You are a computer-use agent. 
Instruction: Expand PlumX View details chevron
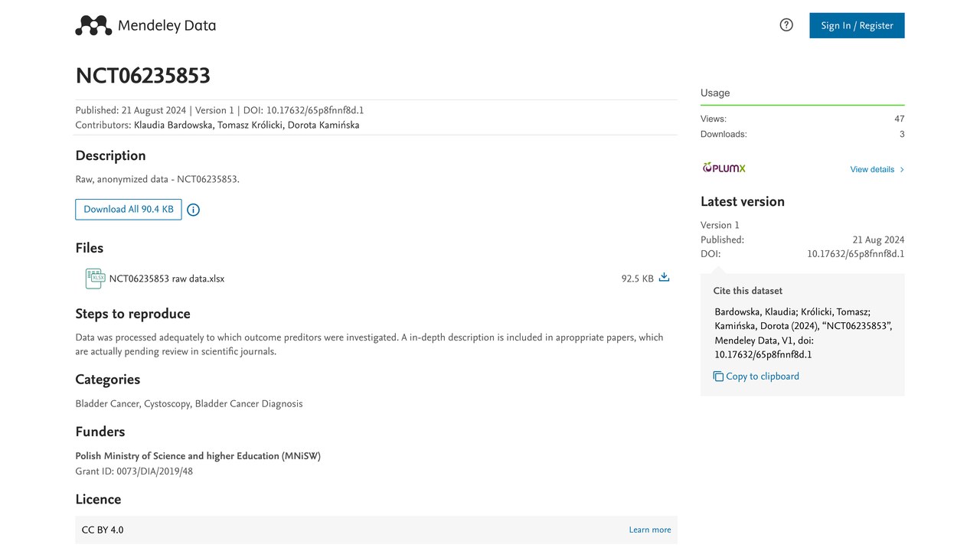click(902, 170)
